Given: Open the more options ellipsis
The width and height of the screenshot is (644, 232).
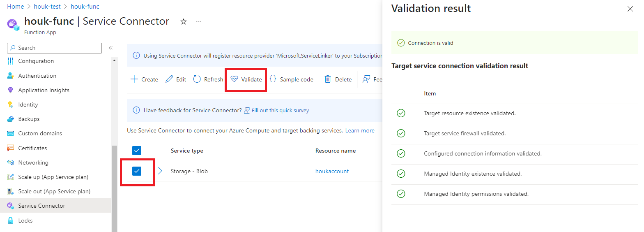Looking at the screenshot, I should pyautogui.click(x=198, y=22).
